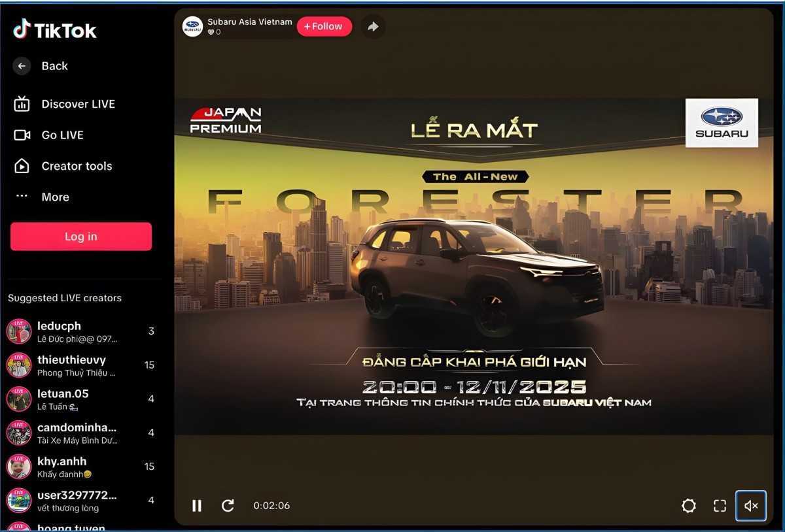Image resolution: width=785 pixels, height=532 pixels.
Task: Select leducph username text
Action: 60,325
